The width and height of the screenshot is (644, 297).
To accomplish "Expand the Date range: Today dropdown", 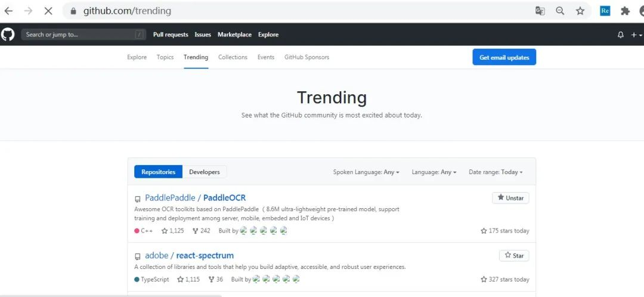I will [x=496, y=172].
